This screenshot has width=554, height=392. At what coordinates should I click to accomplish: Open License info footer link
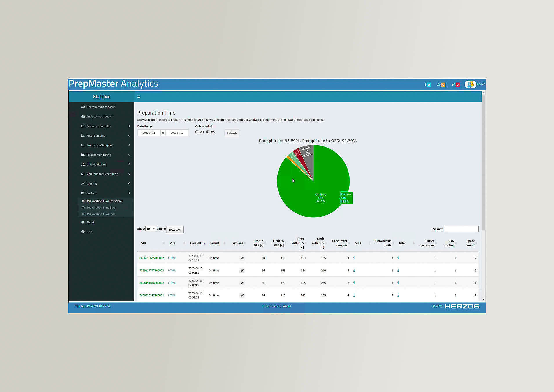pos(271,306)
